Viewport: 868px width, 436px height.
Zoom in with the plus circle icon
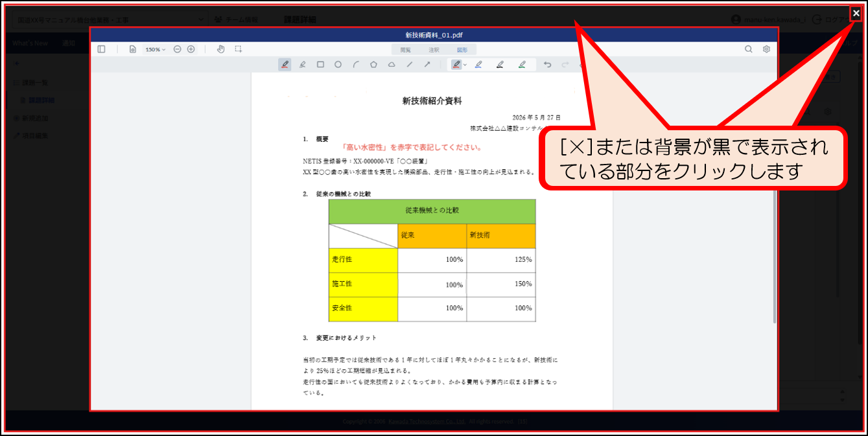pyautogui.click(x=191, y=49)
